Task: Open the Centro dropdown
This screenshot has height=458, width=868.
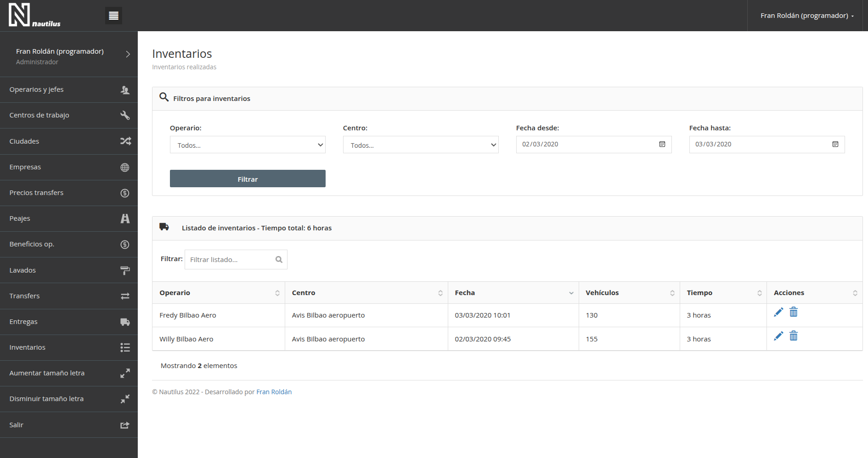Action: pyautogui.click(x=421, y=145)
